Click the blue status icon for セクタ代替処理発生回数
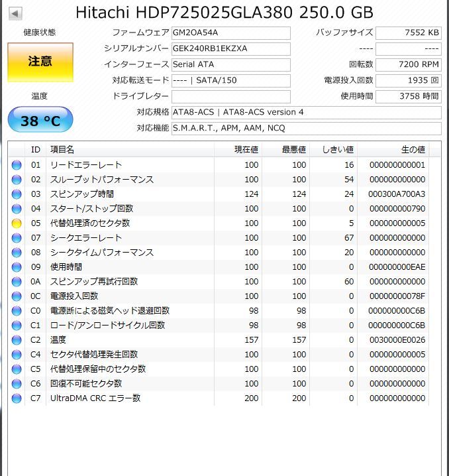This screenshot has width=449, height=476. pyautogui.click(x=17, y=355)
